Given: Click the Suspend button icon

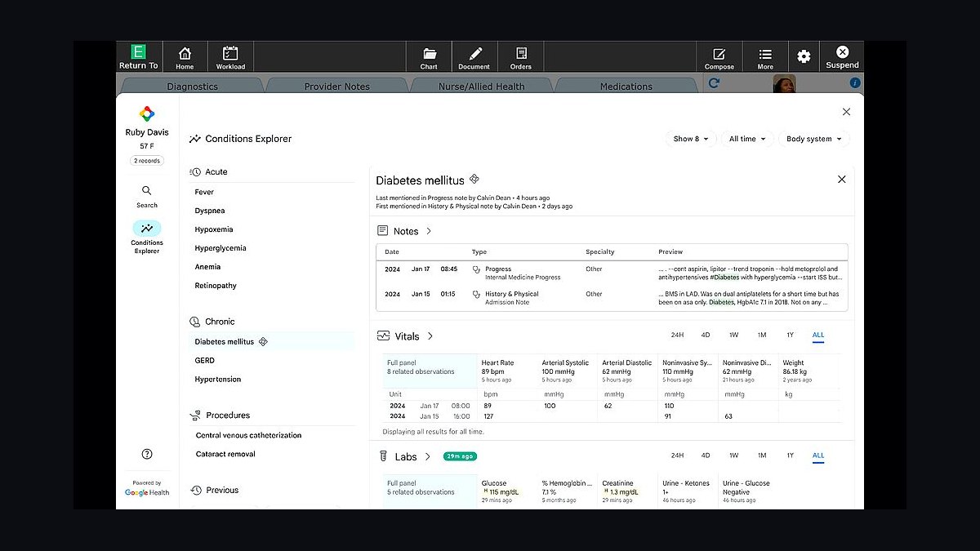Looking at the screenshot, I should [x=842, y=52].
